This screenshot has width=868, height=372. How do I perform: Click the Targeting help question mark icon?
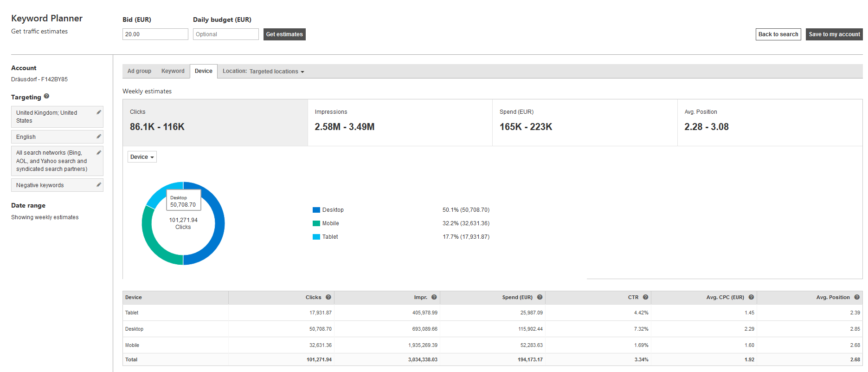(46, 97)
